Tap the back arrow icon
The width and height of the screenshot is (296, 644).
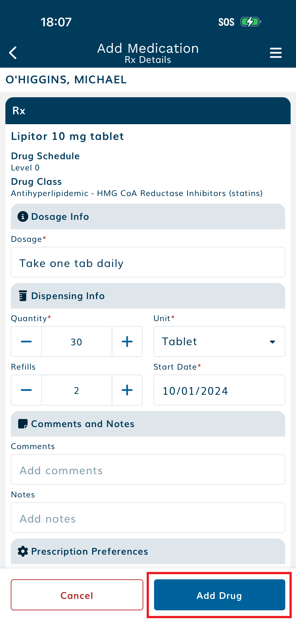point(13,53)
